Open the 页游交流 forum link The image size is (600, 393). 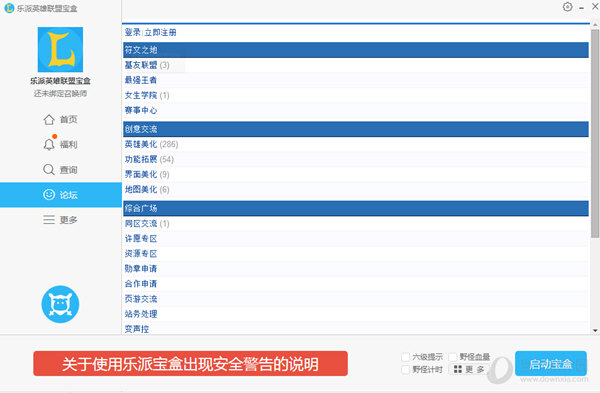[x=141, y=299]
